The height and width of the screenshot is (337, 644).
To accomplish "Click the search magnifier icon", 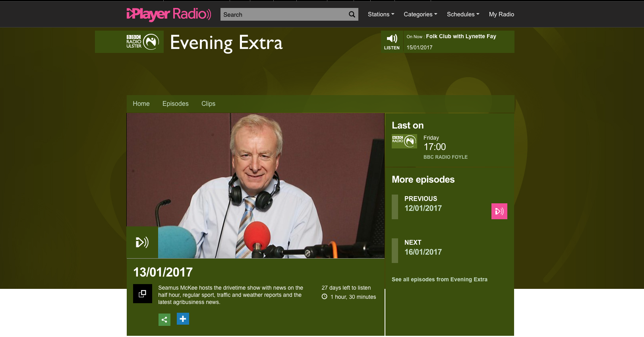I will click(352, 14).
